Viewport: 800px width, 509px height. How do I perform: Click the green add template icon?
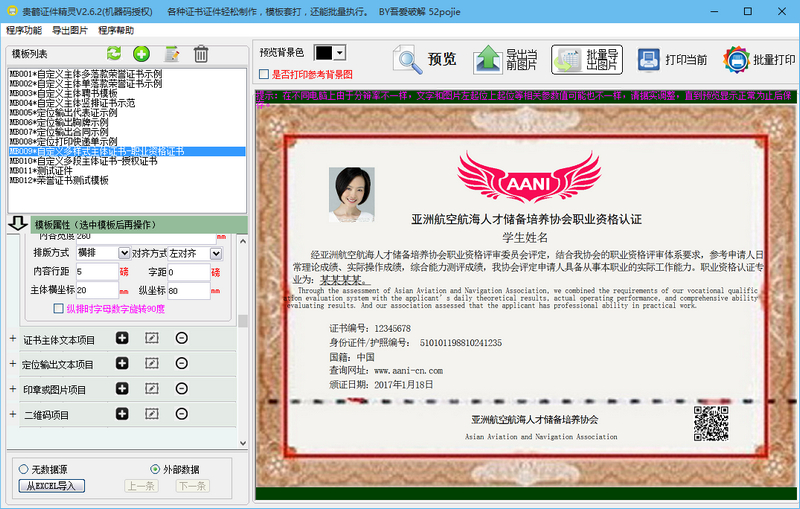[x=141, y=54]
